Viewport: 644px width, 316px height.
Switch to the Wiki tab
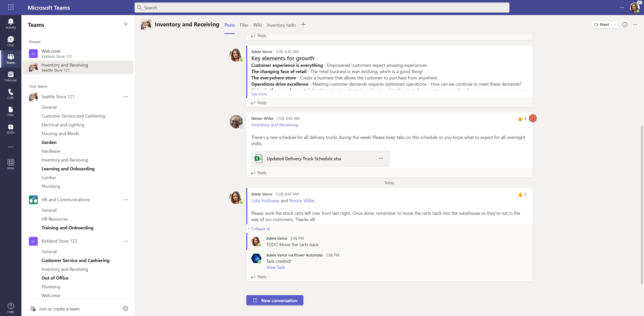(x=257, y=25)
